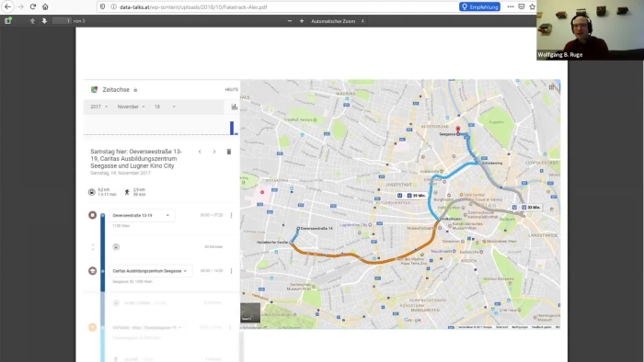
Task: Open the browser three-dots page actions menu
Action: pyautogui.click(x=511, y=7)
